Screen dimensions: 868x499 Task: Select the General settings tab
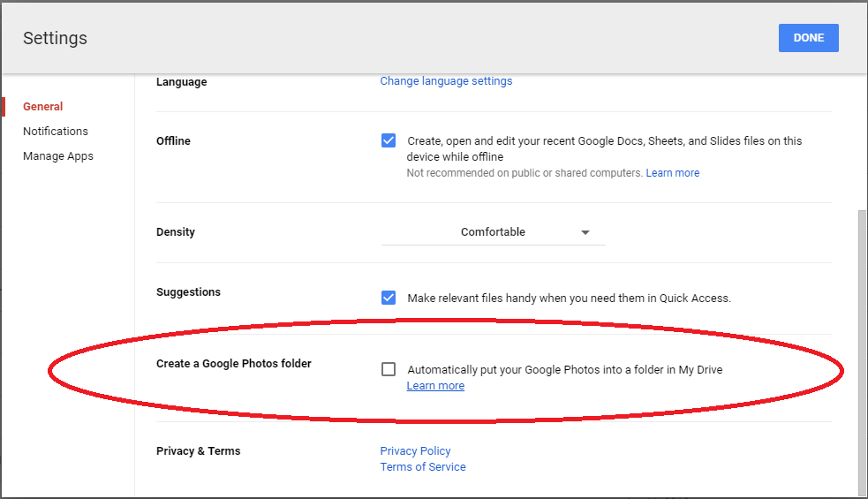click(x=42, y=107)
